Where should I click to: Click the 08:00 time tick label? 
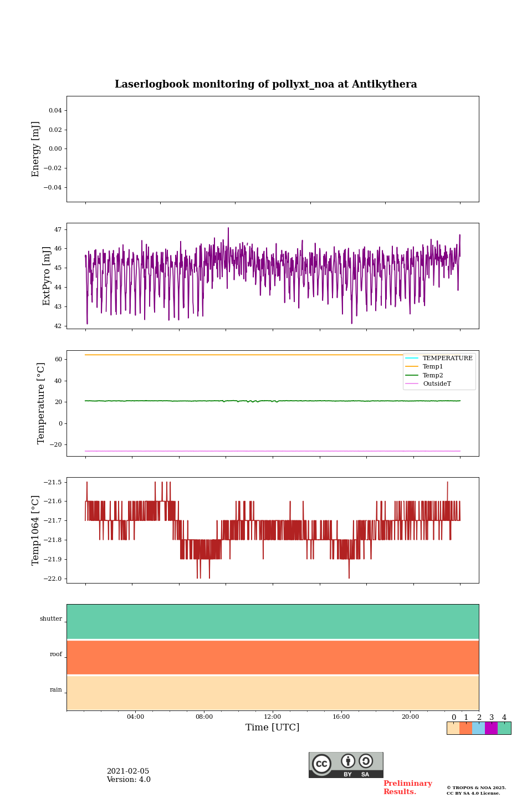point(204,717)
